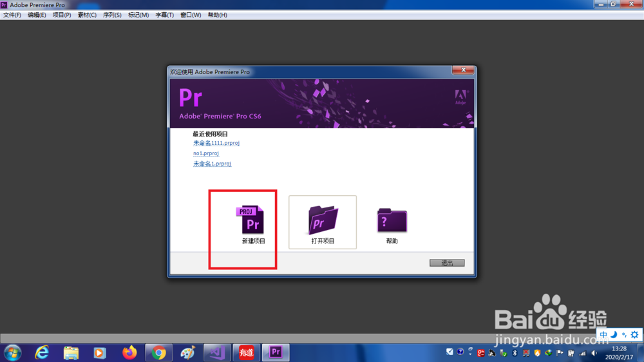Launch Google Chrome from the taskbar

(x=158, y=352)
